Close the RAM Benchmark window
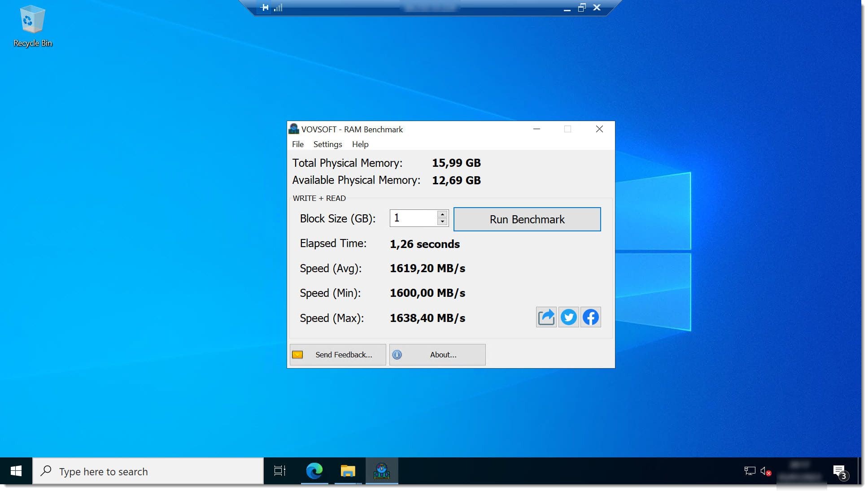 point(599,129)
